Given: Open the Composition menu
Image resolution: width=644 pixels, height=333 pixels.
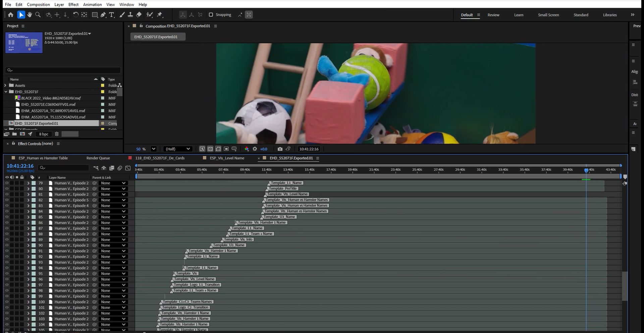Looking at the screenshot, I should 38,4.
